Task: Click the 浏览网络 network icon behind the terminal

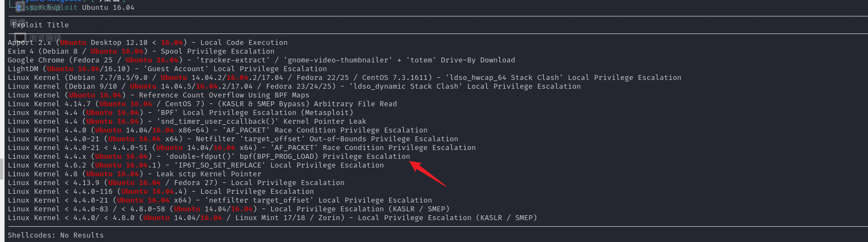Action: pos(20,38)
